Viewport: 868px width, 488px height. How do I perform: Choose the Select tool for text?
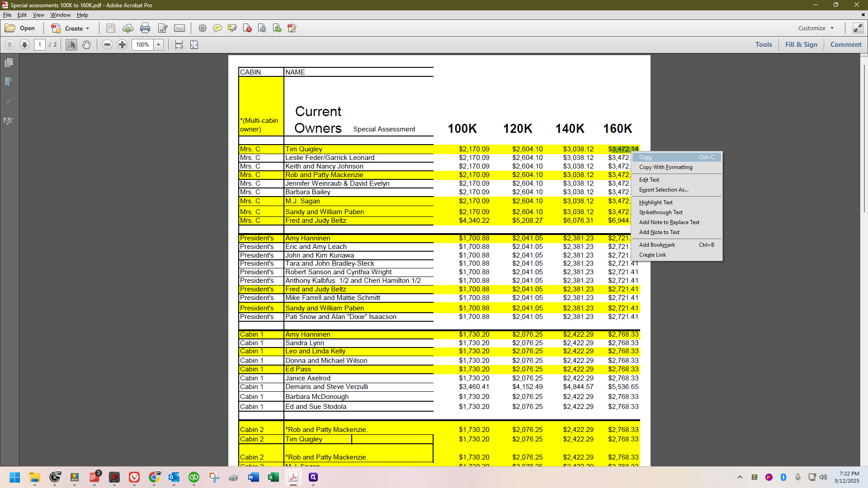pyautogui.click(x=71, y=44)
